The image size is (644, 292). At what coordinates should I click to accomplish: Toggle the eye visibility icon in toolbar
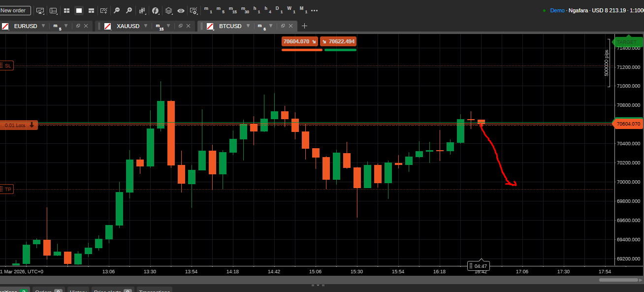click(x=181, y=10)
